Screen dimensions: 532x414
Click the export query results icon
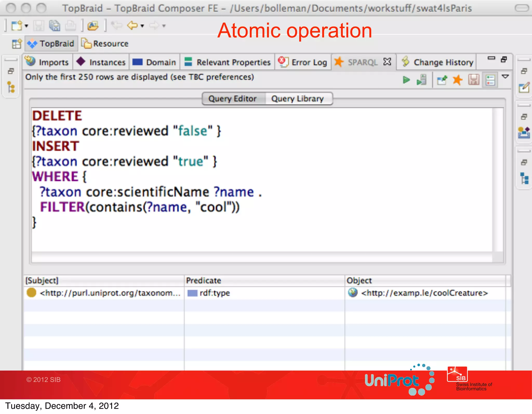click(442, 80)
